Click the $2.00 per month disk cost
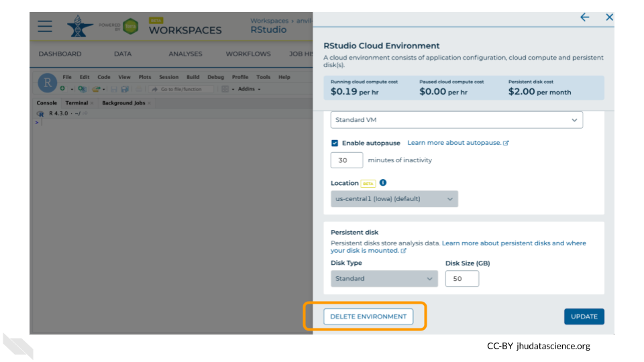The height and width of the screenshot is (362, 644). point(539,92)
